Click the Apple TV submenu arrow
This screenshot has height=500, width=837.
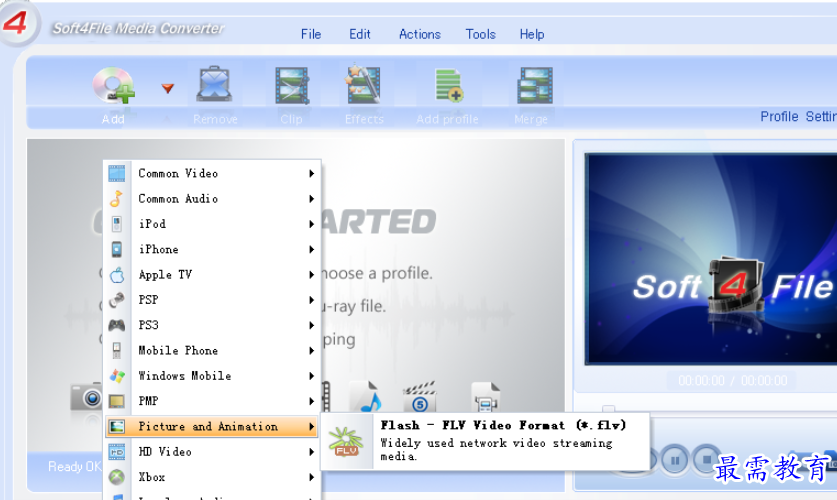click(x=311, y=275)
